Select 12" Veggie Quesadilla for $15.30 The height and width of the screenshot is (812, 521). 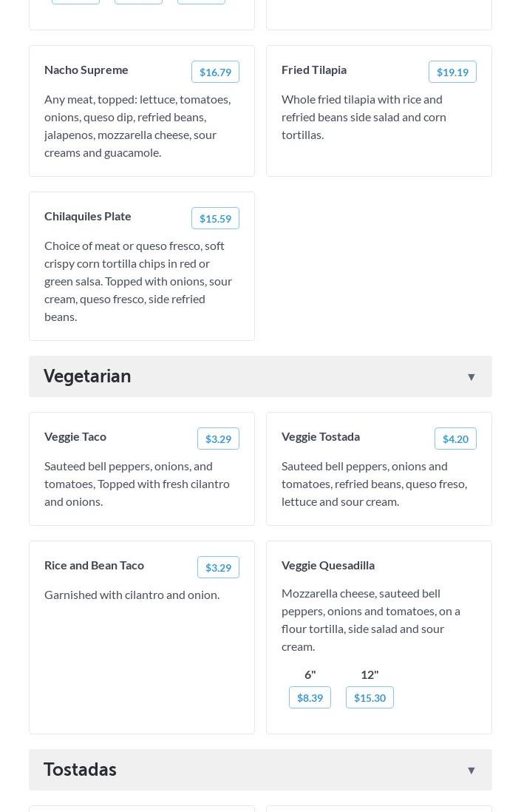[x=370, y=697]
